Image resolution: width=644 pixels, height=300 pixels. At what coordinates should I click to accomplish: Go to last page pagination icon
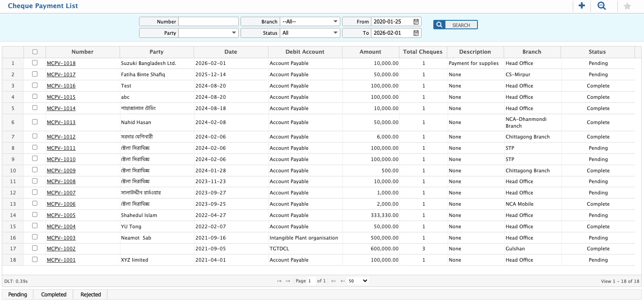click(x=343, y=281)
